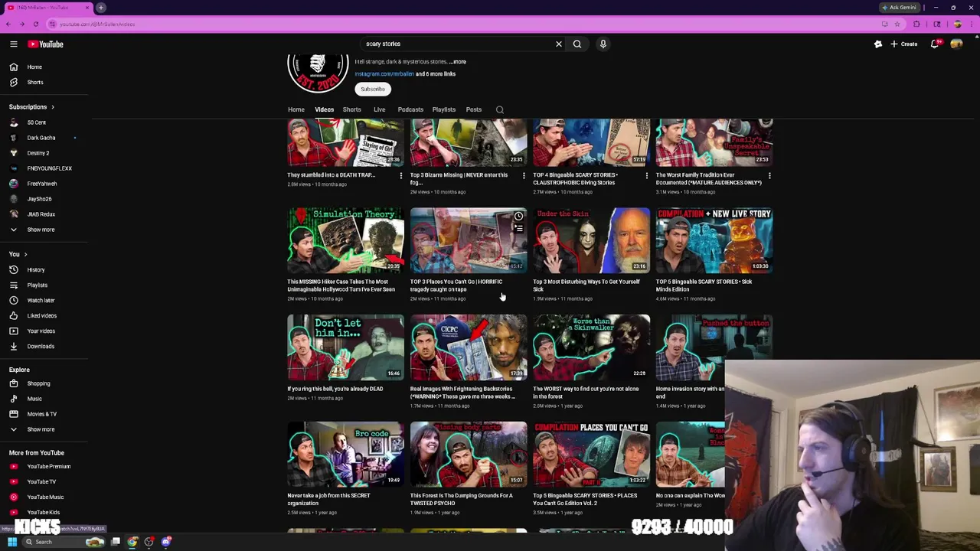980x551 pixels.
Task: Open Discord from the taskbar
Action: pos(166,542)
